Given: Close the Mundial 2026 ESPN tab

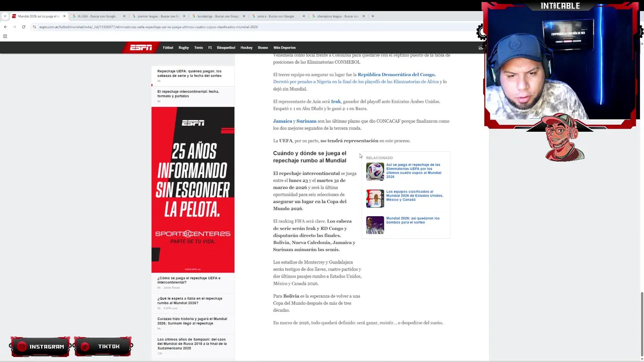Looking at the screenshot, I should click(x=64, y=16).
